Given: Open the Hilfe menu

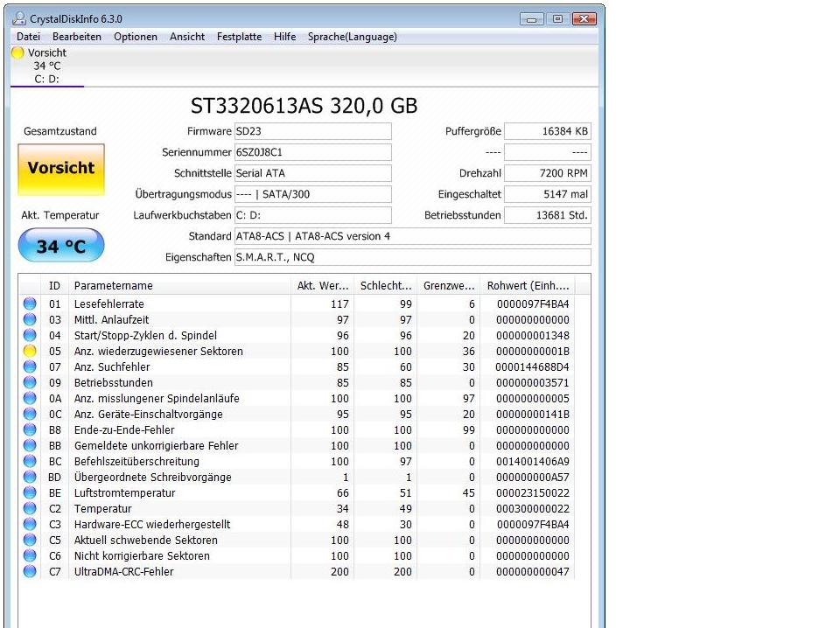Looking at the screenshot, I should [x=284, y=37].
